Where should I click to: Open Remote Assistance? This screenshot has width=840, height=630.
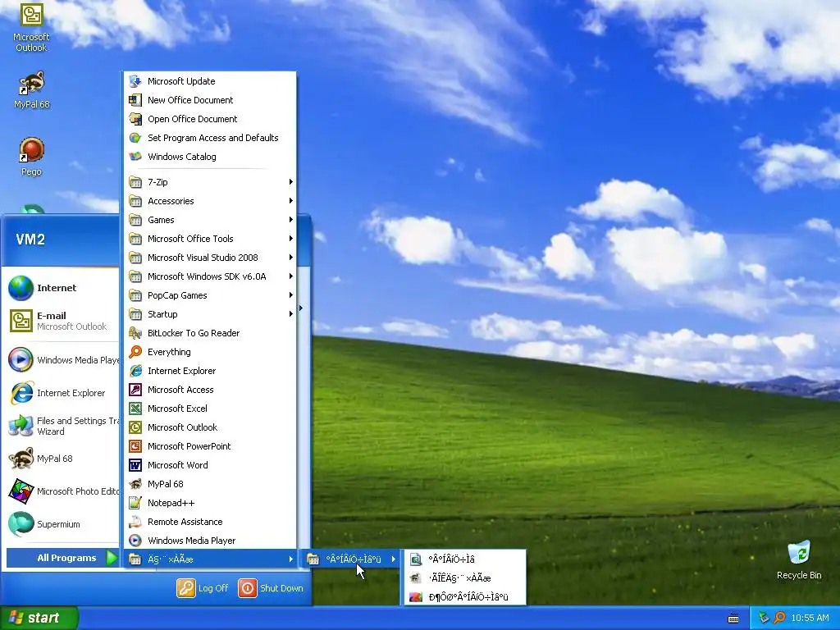click(209, 521)
